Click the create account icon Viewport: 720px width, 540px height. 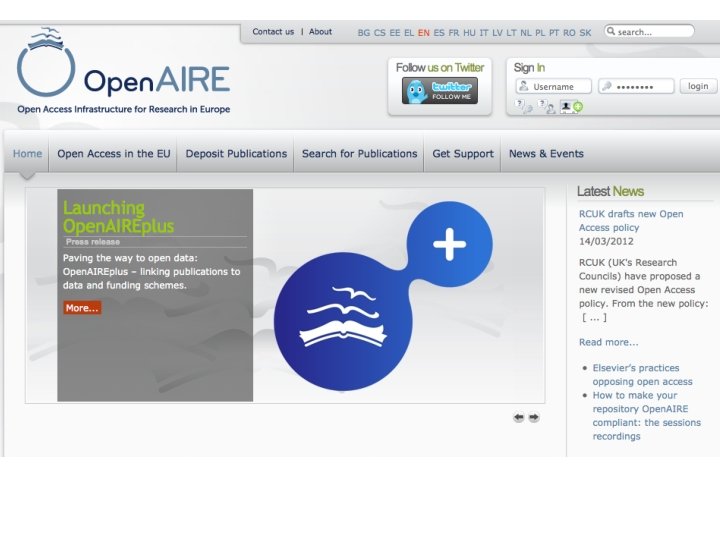pyautogui.click(x=572, y=107)
